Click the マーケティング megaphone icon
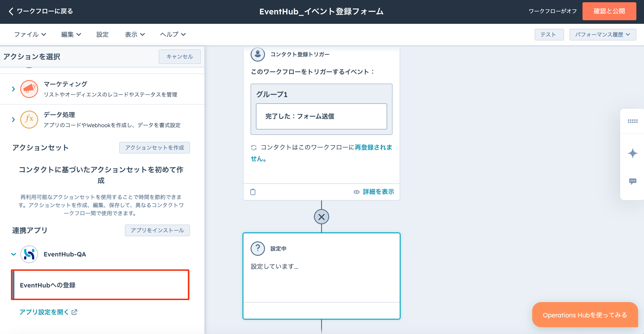This screenshot has width=644, height=334. tap(29, 89)
